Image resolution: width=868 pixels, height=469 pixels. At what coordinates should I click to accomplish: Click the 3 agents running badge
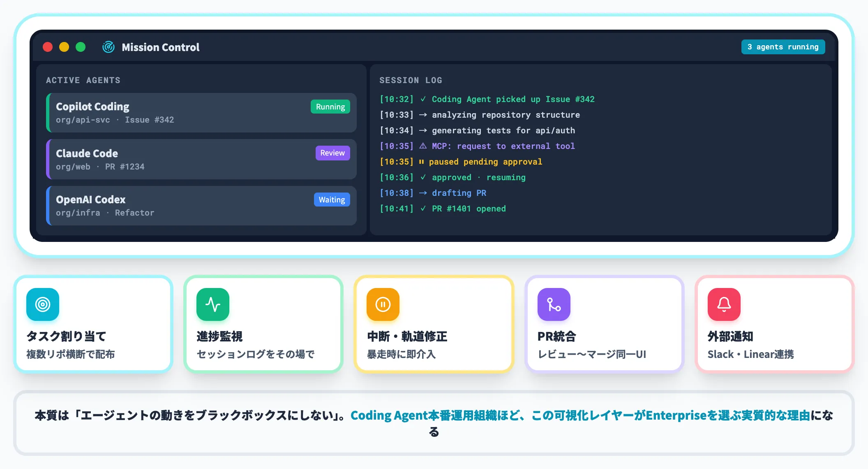pyautogui.click(x=783, y=47)
